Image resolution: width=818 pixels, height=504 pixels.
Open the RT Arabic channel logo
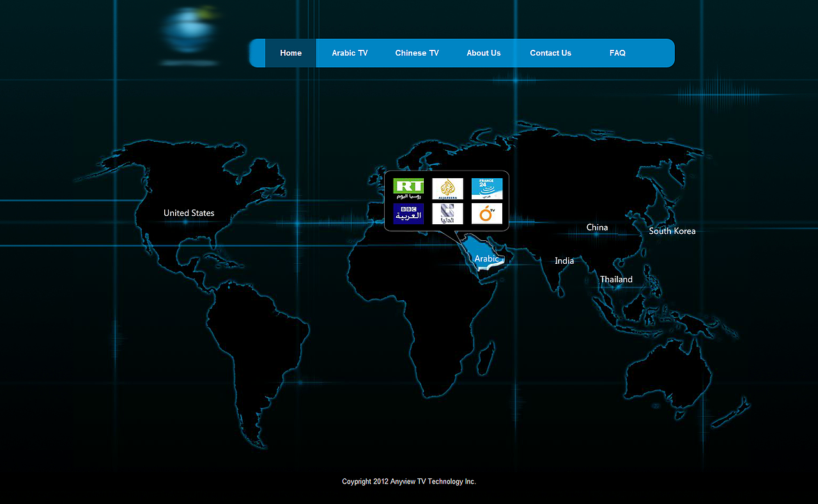click(x=408, y=189)
